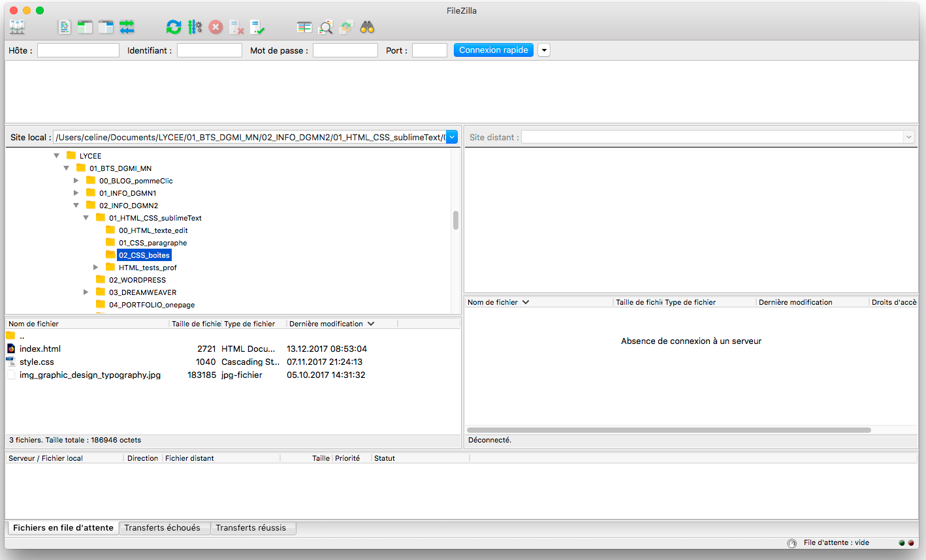926x560 pixels.
Task: Click the remote file list horizontal scrollbar
Action: [x=669, y=430]
